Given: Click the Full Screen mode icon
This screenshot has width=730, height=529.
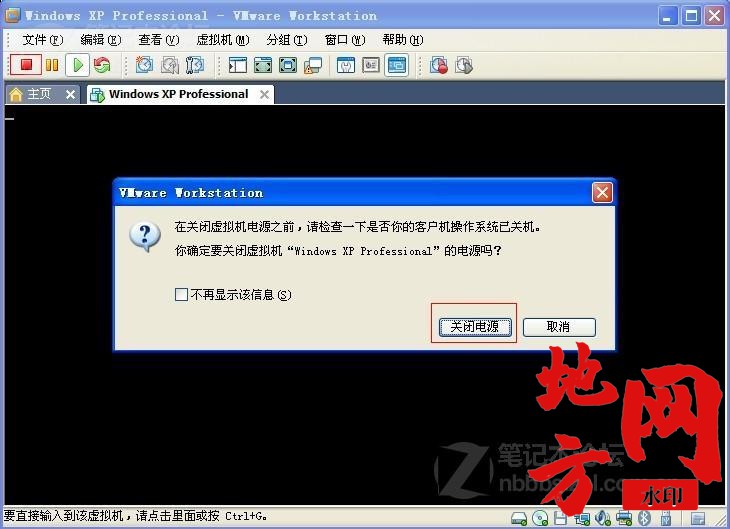Looking at the screenshot, I should [288, 65].
